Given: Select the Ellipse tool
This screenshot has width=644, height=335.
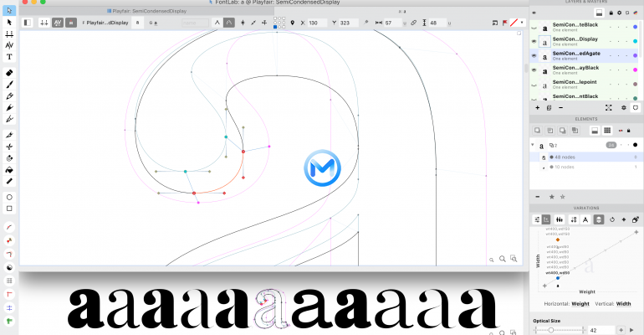Looking at the screenshot, I should pyautogui.click(x=9, y=197).
